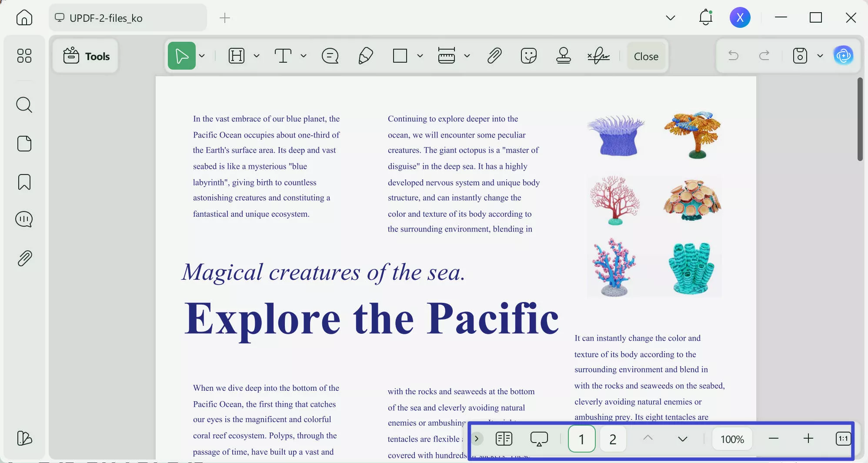Open the search panel in the sidebar
Image resolution: width=868 pixels, height=463 pixels.
click(x=24, y=105)
